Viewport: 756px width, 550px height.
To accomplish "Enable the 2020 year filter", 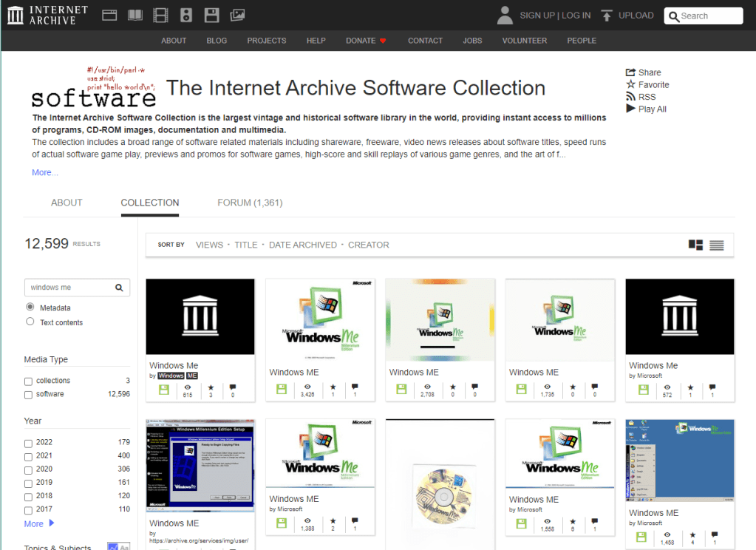I will 27,469.
